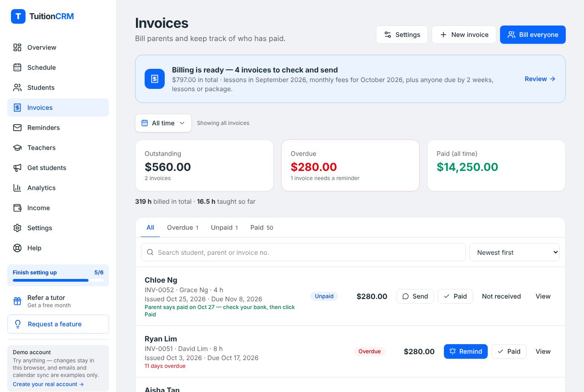
Task: Click the Request a feature button
Action: tap(58, 324)
